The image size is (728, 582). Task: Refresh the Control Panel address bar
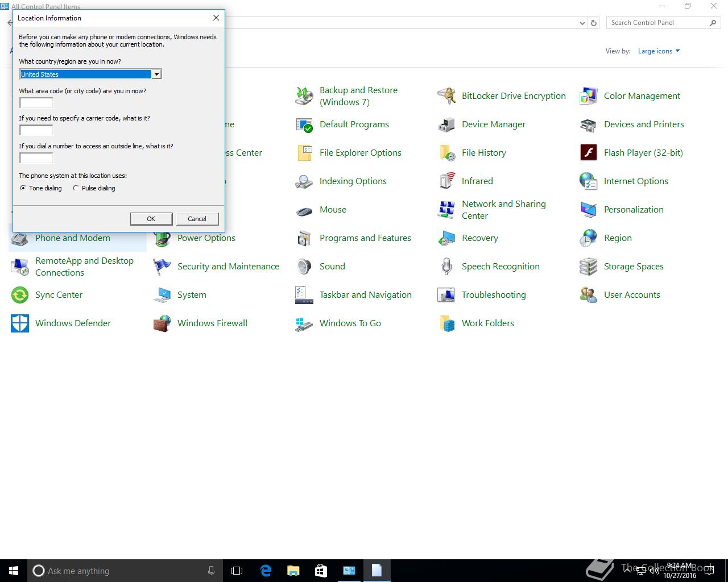594,23
